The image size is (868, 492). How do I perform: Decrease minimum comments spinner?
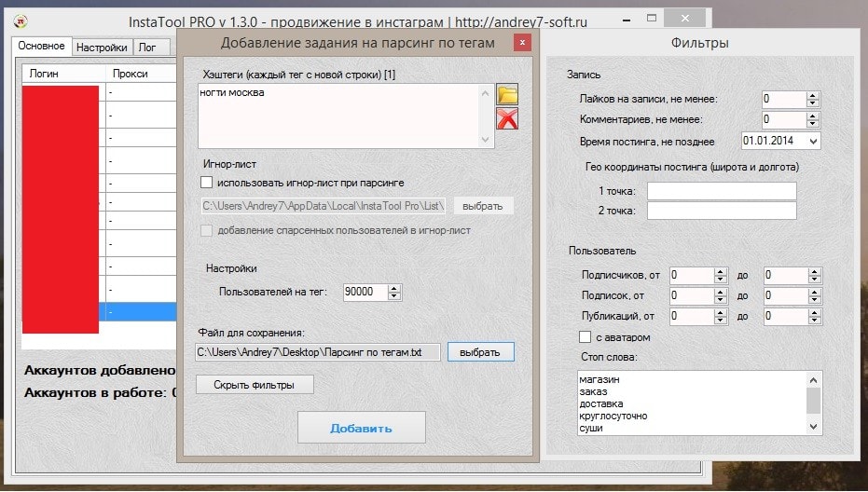coord(813,123)
